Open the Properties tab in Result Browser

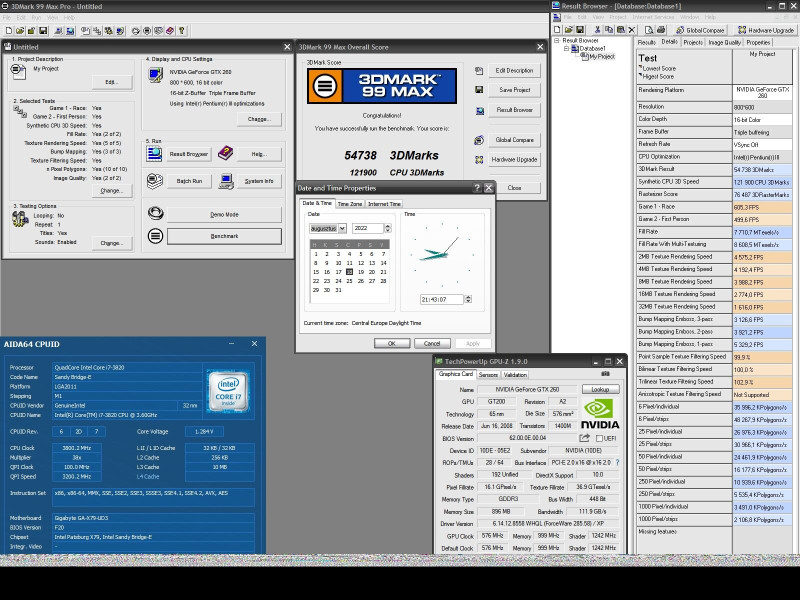point(758,42)
